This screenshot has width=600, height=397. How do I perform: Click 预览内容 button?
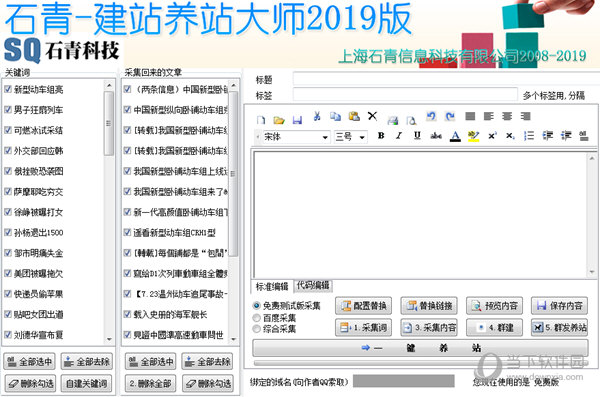[x=494, y=306]
